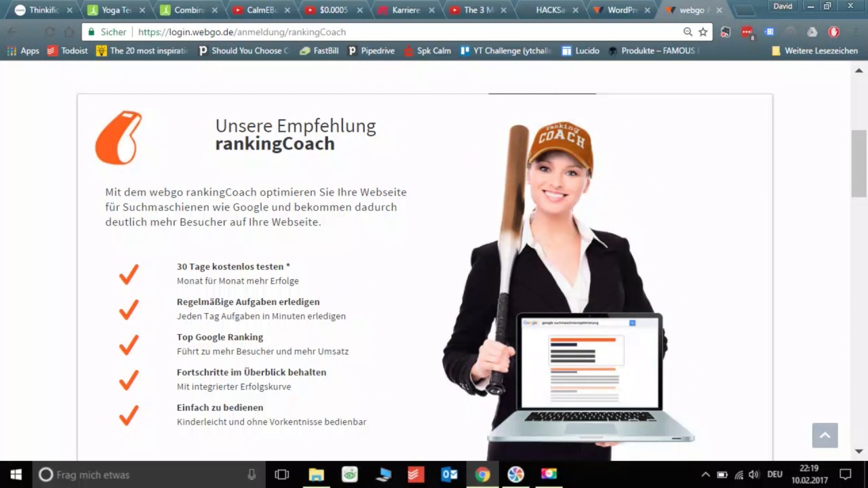Show hidden tray icons chevron
The width and height of the screenshot is (868, 488).
[x=705, y=474]
